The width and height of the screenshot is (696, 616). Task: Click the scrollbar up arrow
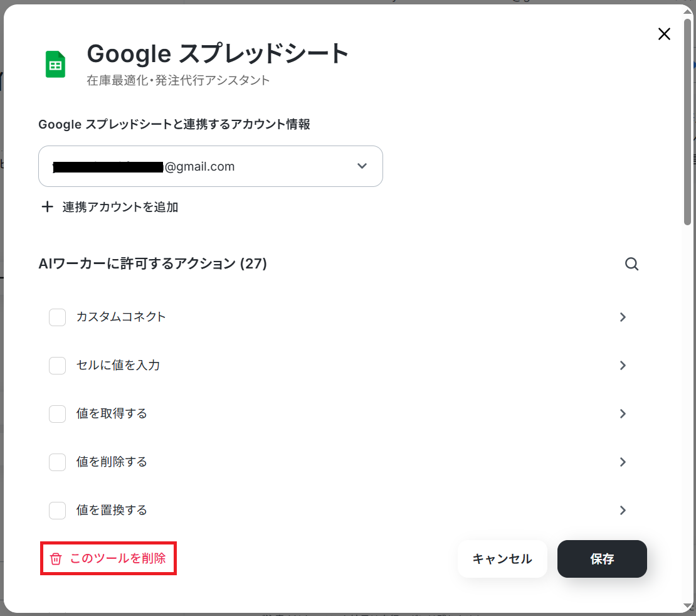[688, 11]
